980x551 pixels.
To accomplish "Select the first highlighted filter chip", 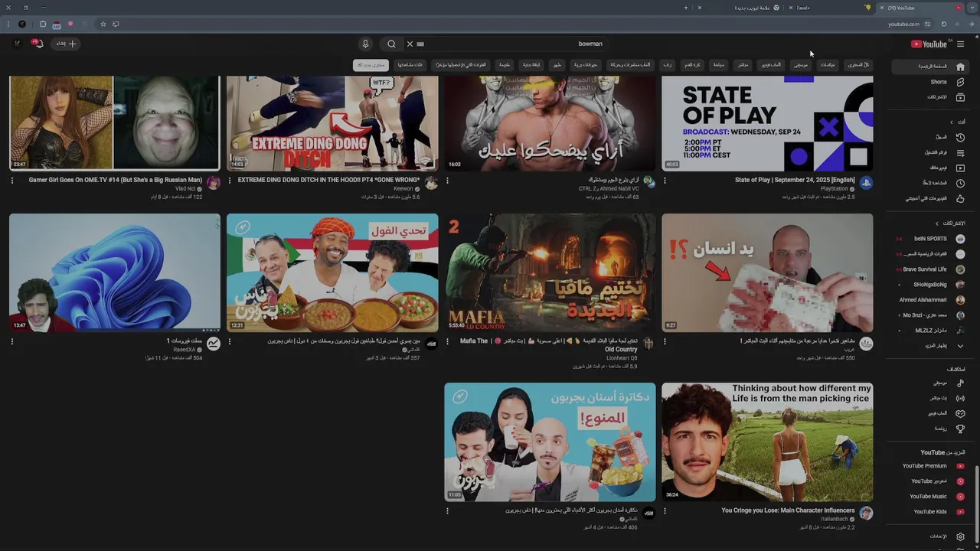I will pos(371,65).
